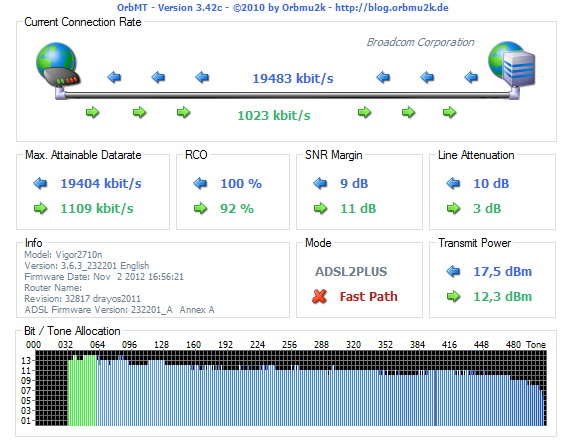Image resolution: width=573 pixels, height=446 pixels.
Task: Click the 19404 kbit/s attainable downstream value
Action: [101, 183]
